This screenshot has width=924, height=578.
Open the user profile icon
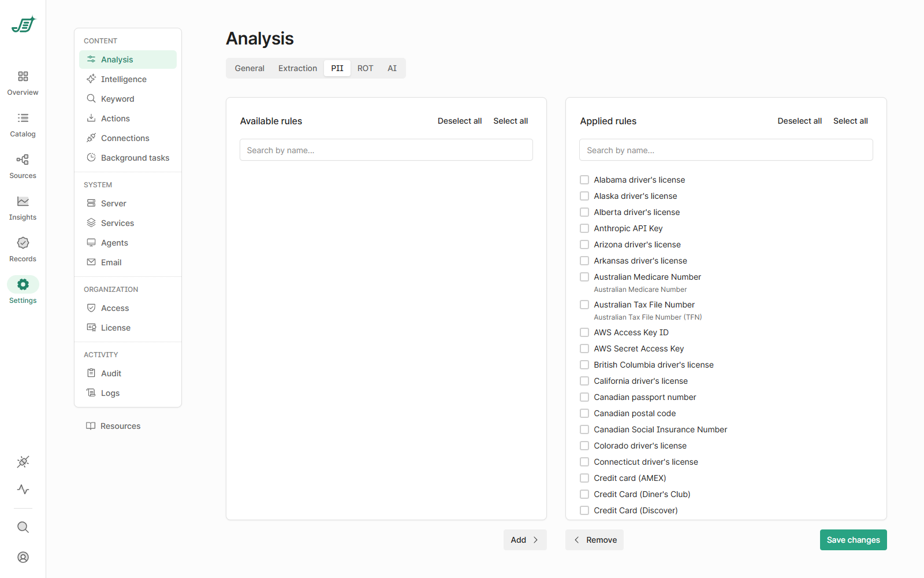pos(23,557)
